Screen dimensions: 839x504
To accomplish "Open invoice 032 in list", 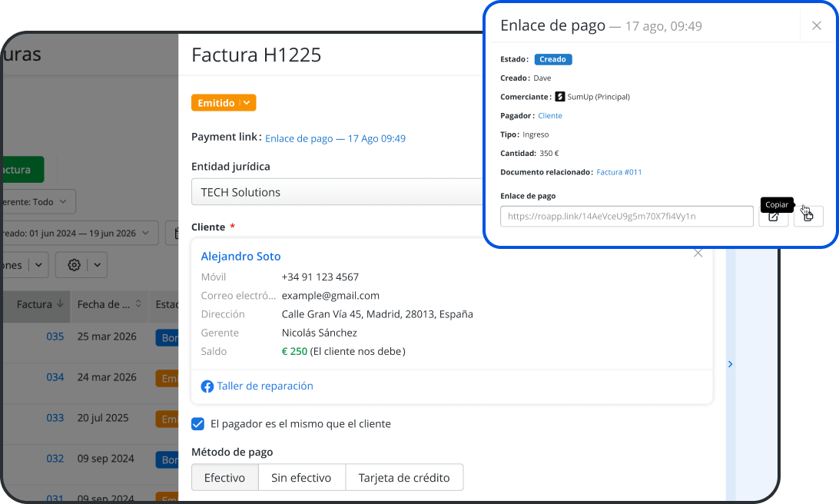I will [55, 459].
